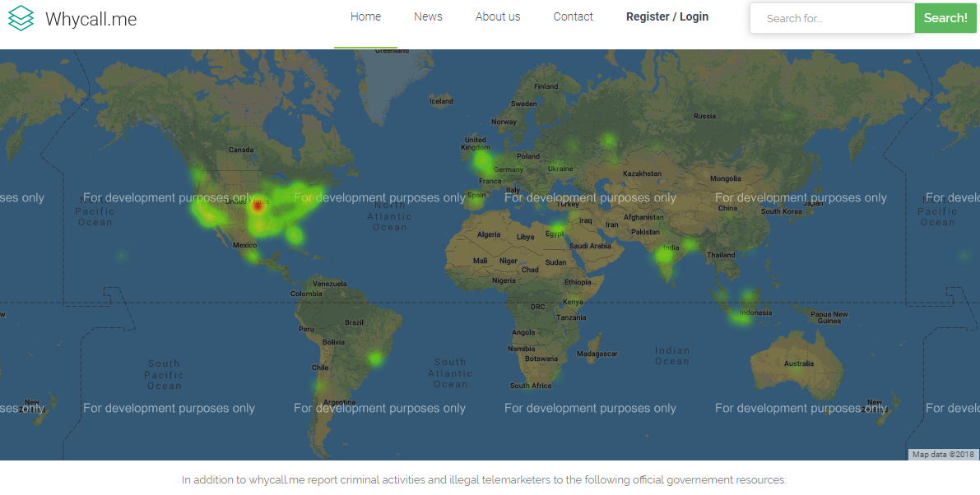Click the Poland label on the map
This screenshot has width=980, height=495.
pos(528,157)
